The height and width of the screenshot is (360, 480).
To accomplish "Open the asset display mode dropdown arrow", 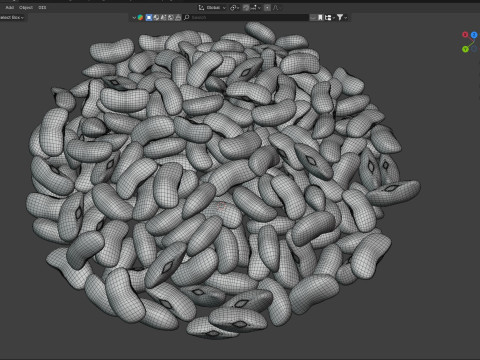I will (134, 17).
